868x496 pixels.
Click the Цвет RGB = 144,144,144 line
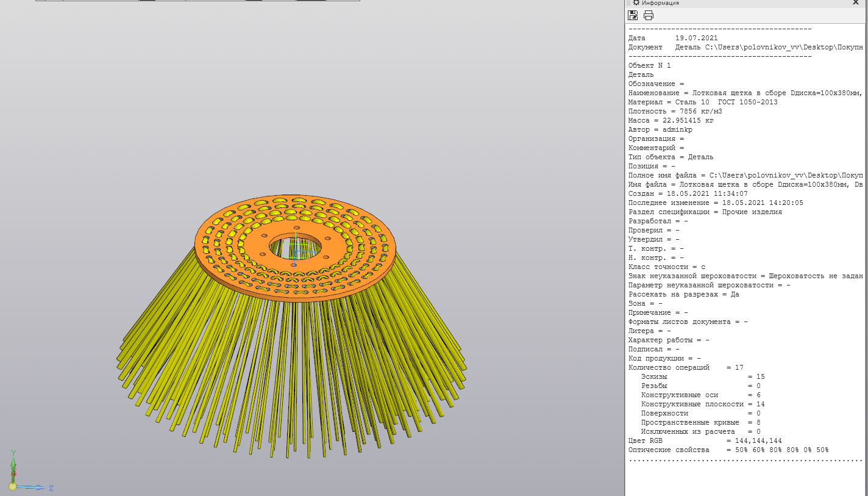click(x=705, y=440)
